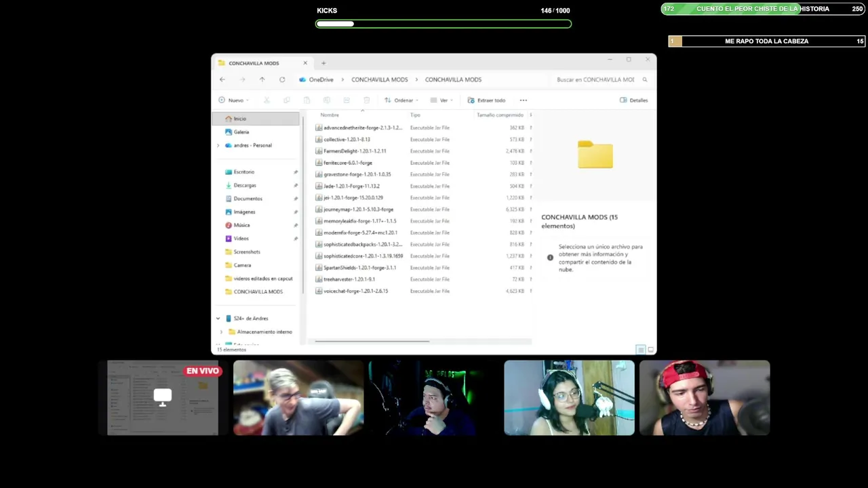868x488 pixels.
Task: Click the search magnifier icon
Action: coord(645,79)
